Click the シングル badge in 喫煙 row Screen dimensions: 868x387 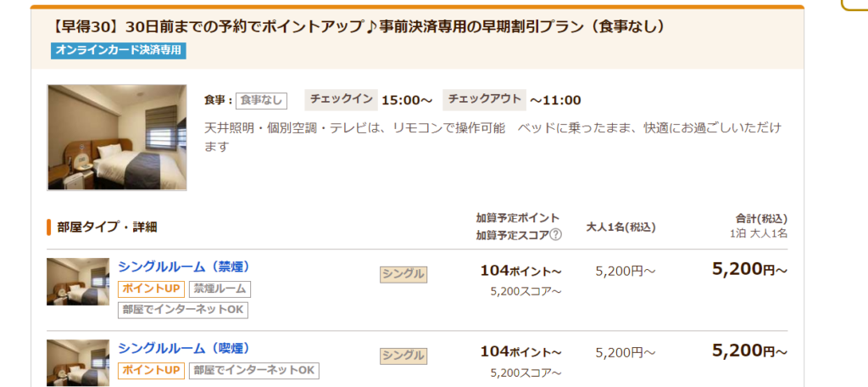[x=403, y=355]
